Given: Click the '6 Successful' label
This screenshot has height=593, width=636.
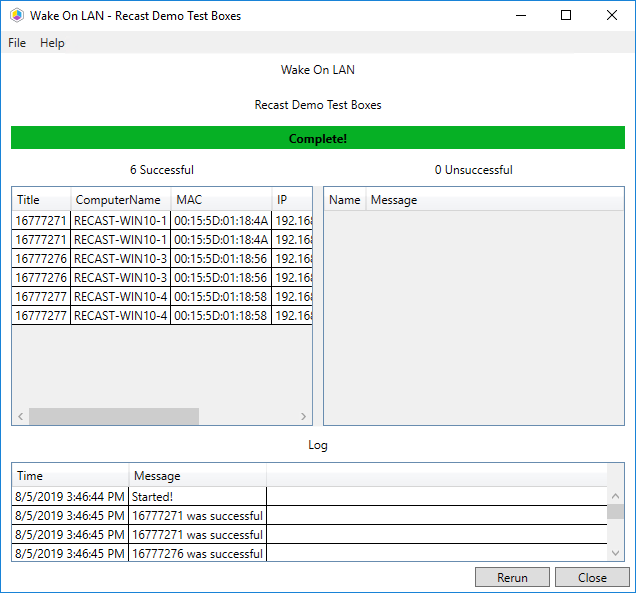Looking at the screenshot, I should coord(162,170).
